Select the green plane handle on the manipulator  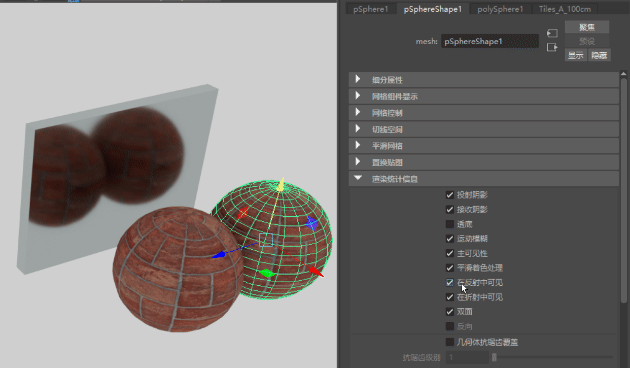(x=267, y=274)
